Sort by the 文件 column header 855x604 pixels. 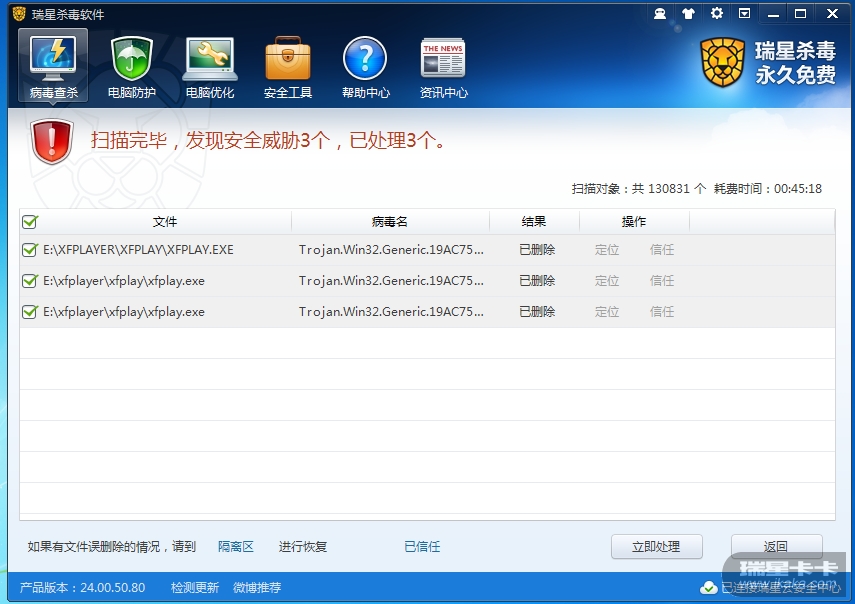coord(165,222)
